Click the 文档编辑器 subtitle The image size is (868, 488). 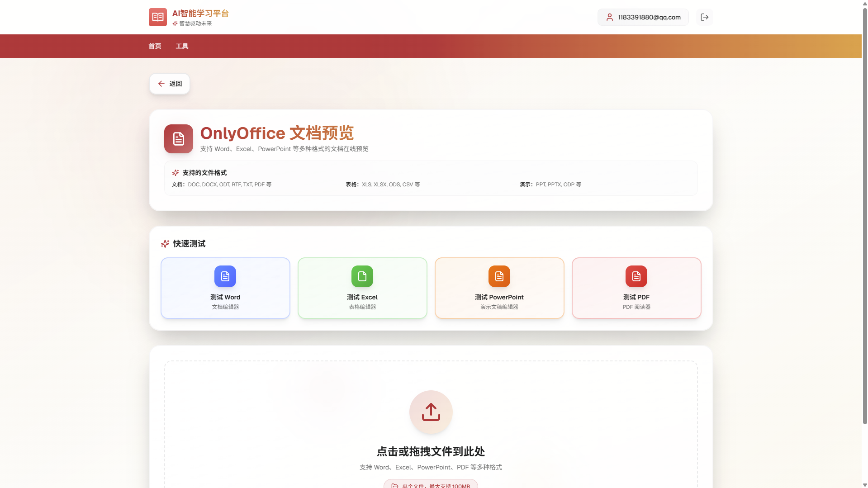(x=225, y=307)
